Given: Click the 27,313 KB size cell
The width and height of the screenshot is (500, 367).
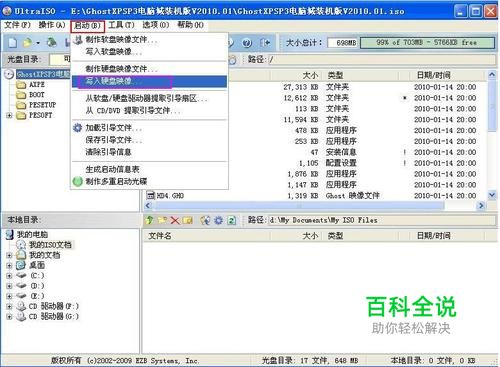Looking at the screenshot, I should click(301, 87).
